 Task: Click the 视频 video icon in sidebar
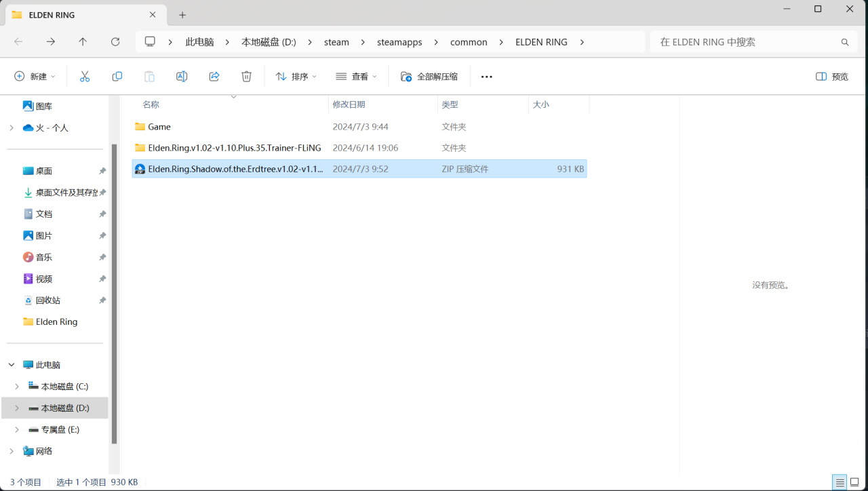click(28, 279)
